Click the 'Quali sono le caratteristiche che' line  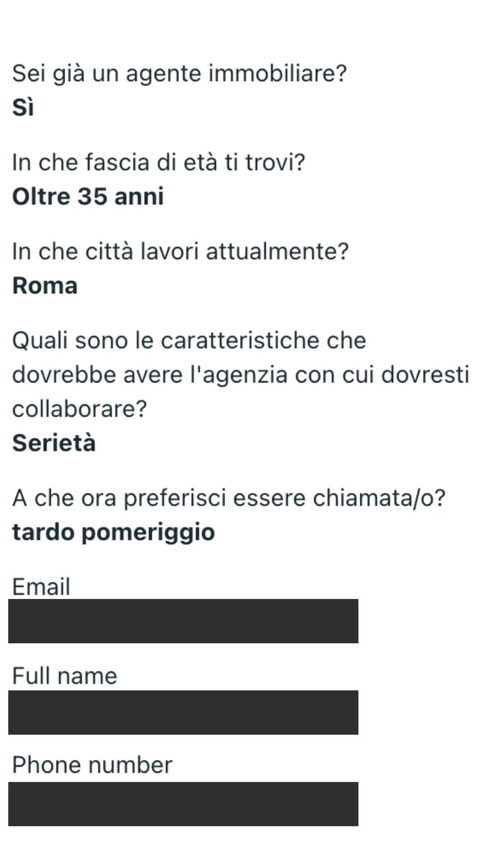[189, 340]
